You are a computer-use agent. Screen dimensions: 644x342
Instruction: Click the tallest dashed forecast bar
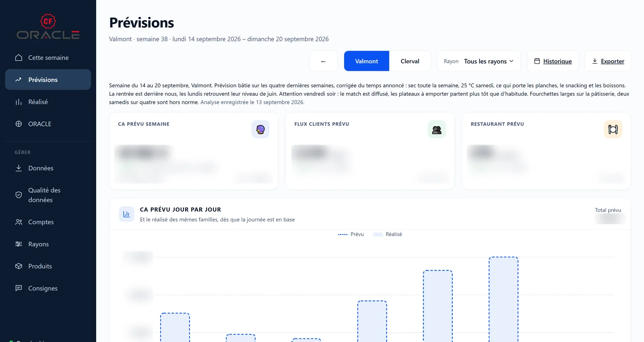coord(504,299)
